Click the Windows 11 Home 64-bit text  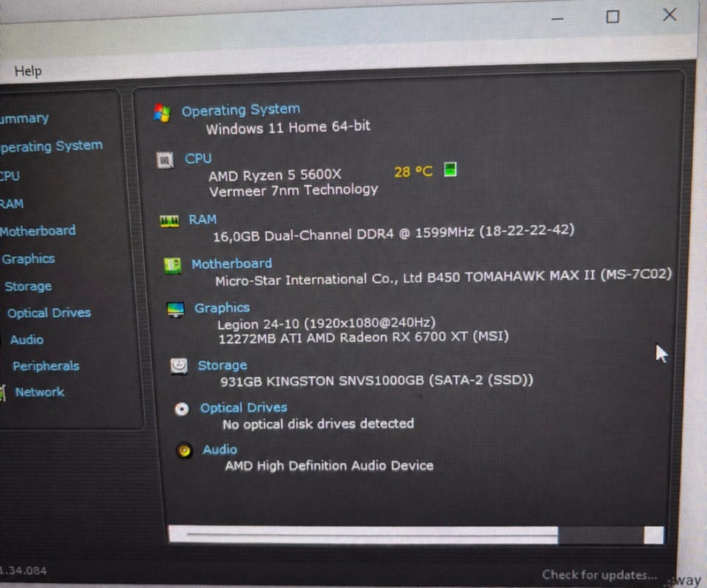point(288,127)
